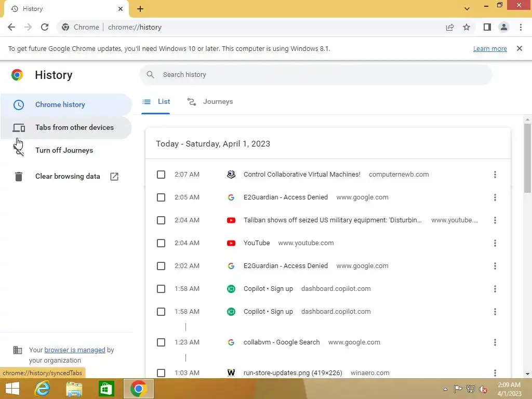Open the tab search chevron
Screen dimensions: 532x399
(x=467, y=9)
